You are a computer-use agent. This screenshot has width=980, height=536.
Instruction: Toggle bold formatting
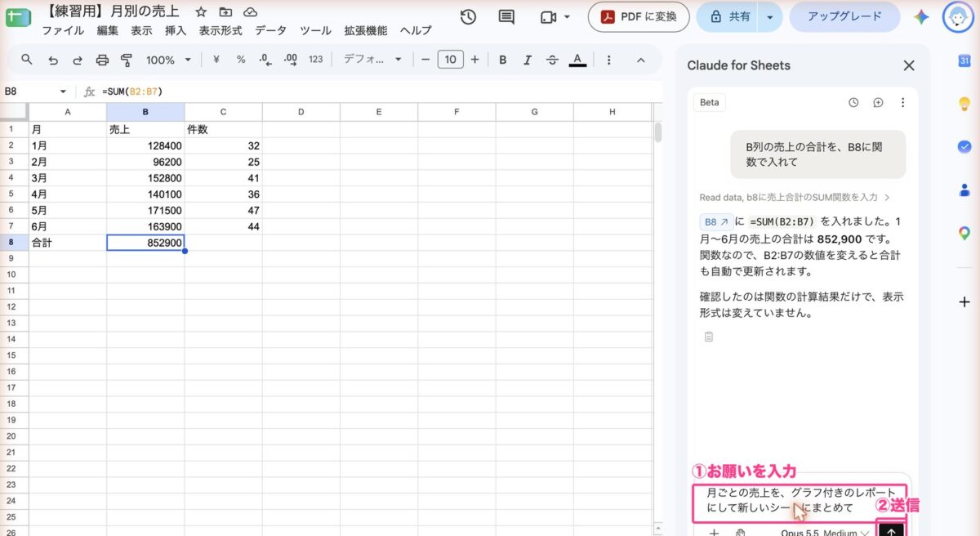pyautogui.click(x=503, y=60)
